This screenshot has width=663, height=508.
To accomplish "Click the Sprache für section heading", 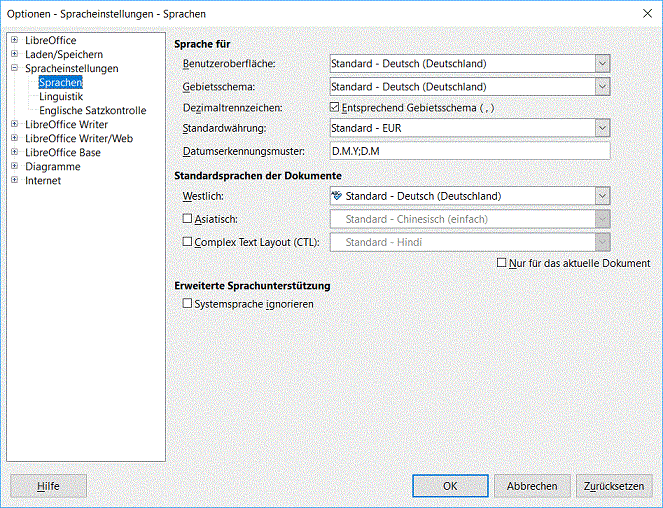I will (202, 44).
